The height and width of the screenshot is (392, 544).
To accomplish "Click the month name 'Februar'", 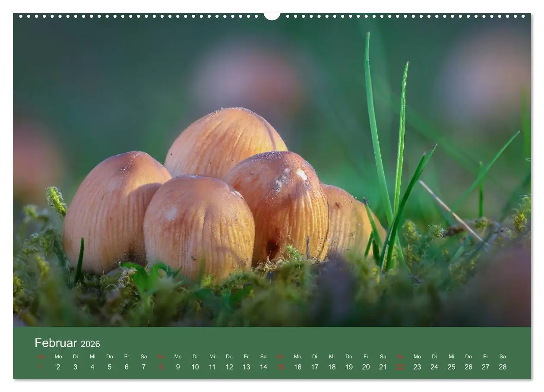I will (56, 343).
